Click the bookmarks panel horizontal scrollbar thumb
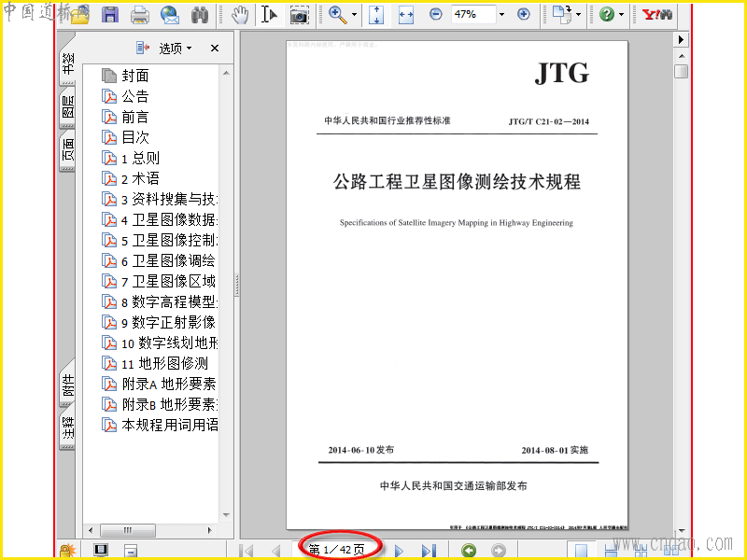Image resolution: width=747 pixels, height=560 pixels. 128,530
